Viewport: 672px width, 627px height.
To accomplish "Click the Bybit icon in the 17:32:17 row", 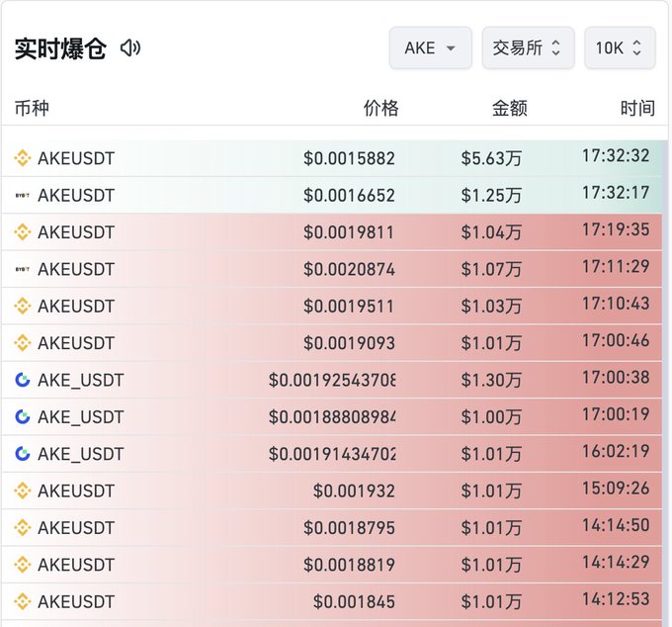I will (x=23, y=195).
